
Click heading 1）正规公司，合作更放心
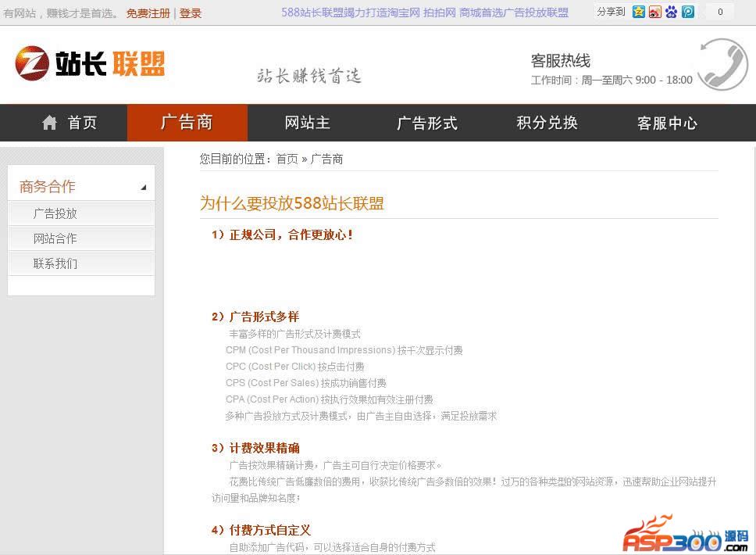pos(282,235)
